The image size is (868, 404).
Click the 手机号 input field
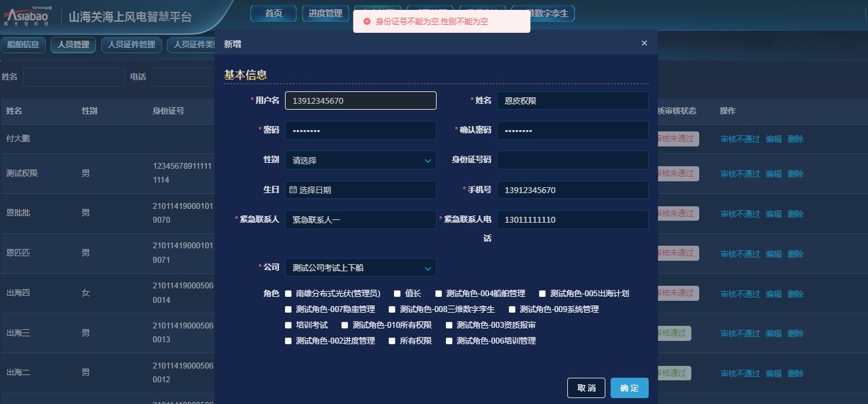point(573,190)
